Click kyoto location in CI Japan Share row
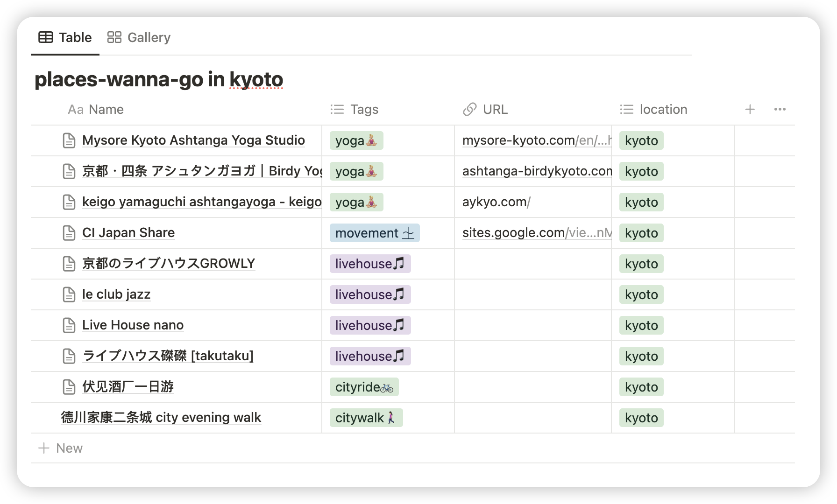Screen dimensions: 837x504 point(641,233)
